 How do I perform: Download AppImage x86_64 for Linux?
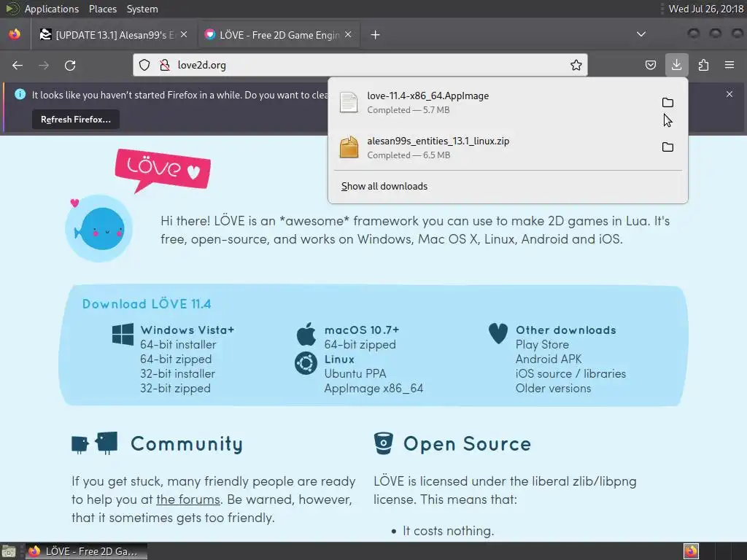click(374, 389)
